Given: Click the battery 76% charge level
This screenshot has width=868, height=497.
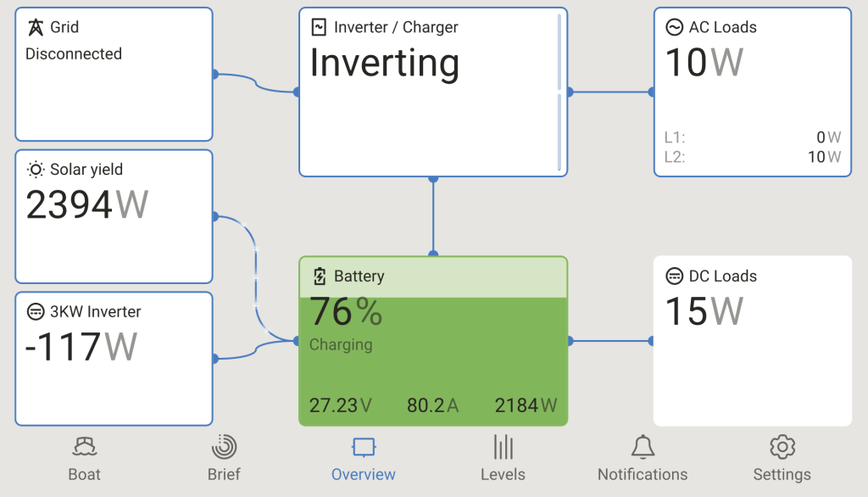Looking at the screenshot, I should (x=346, y=312).
